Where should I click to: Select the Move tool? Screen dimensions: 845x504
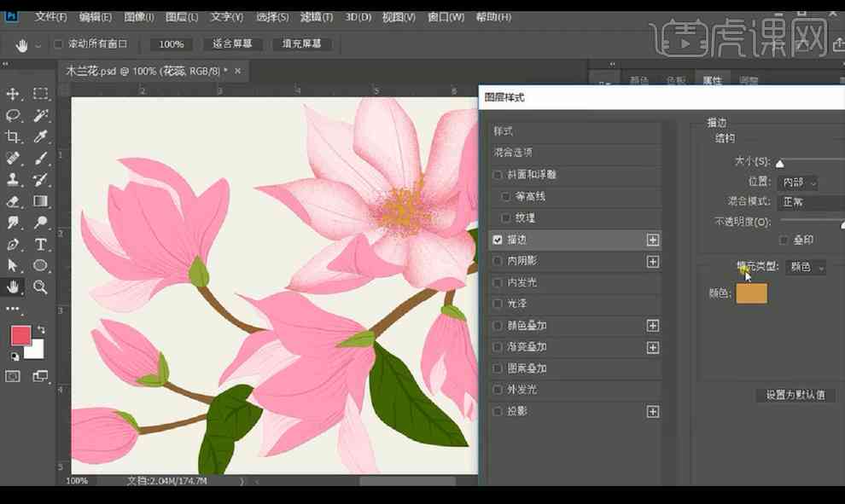[x=13, y=94]
